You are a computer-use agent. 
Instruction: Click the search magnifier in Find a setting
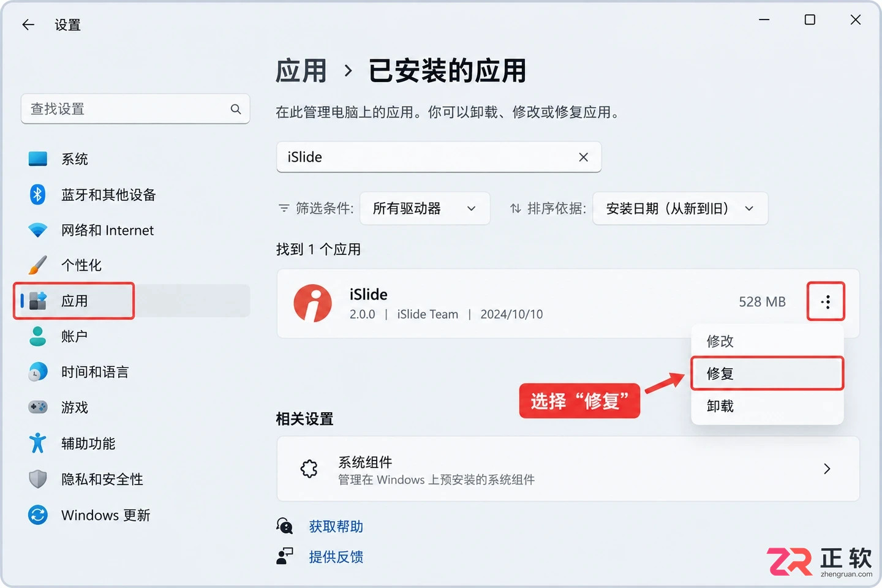236,109
